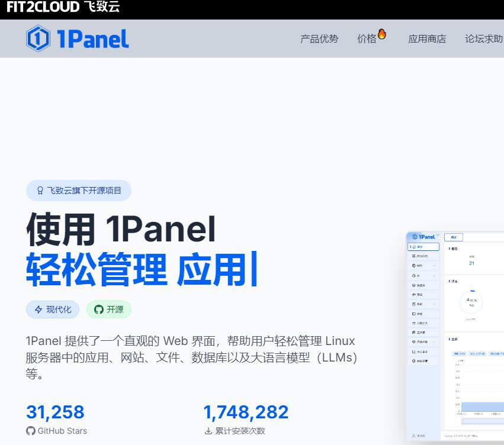The image size is (504, 445).
Task: Expand the AI menu chevron in dashboard preview
Action: click(434, 276)
